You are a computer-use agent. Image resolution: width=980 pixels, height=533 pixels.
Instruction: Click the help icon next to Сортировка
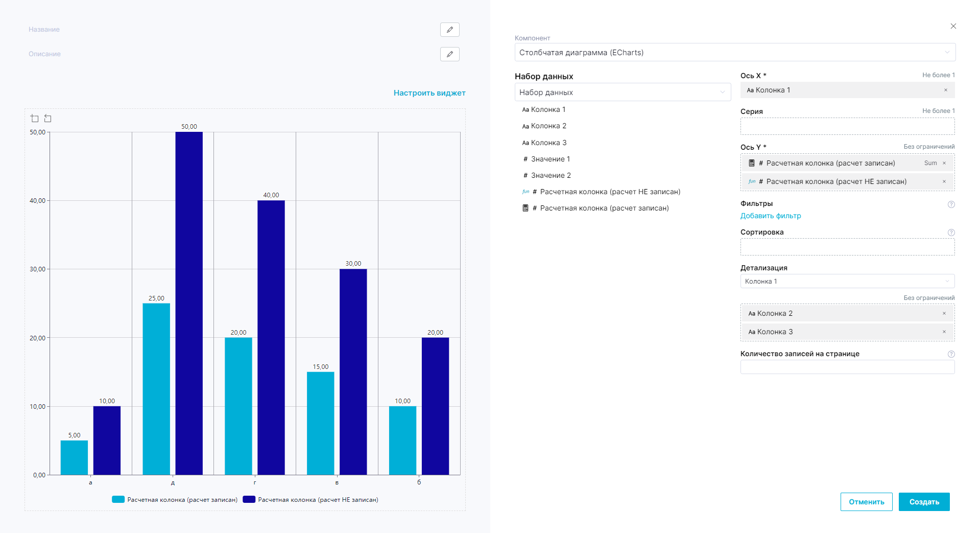(951, 233)
